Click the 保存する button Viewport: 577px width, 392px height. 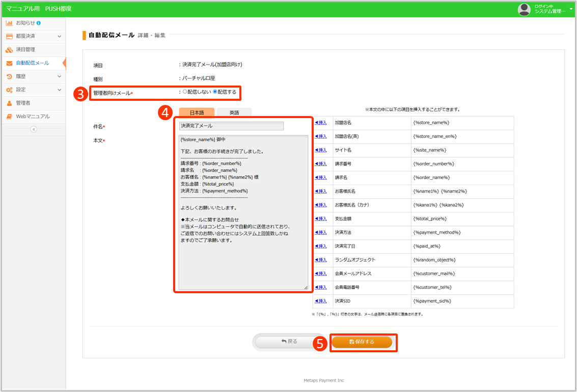362,342
